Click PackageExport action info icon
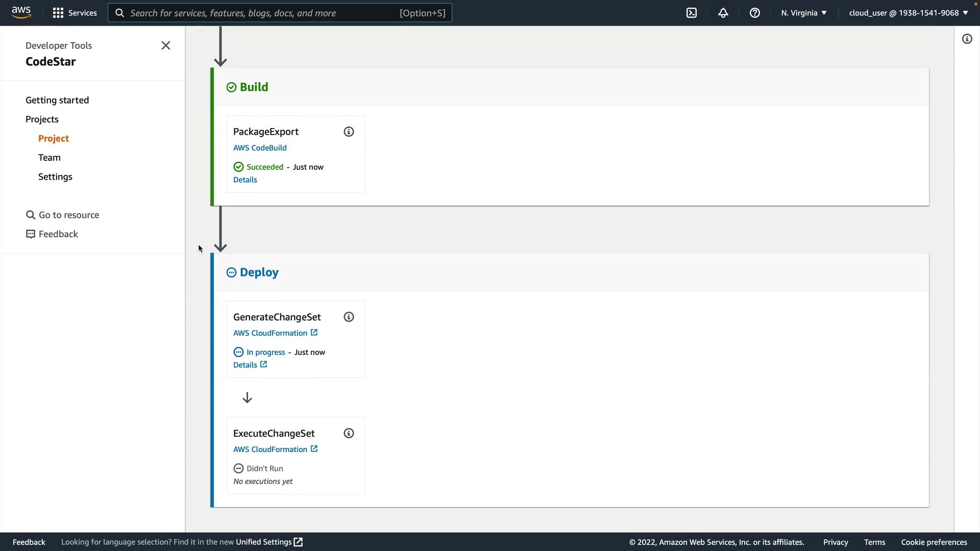 349,132
